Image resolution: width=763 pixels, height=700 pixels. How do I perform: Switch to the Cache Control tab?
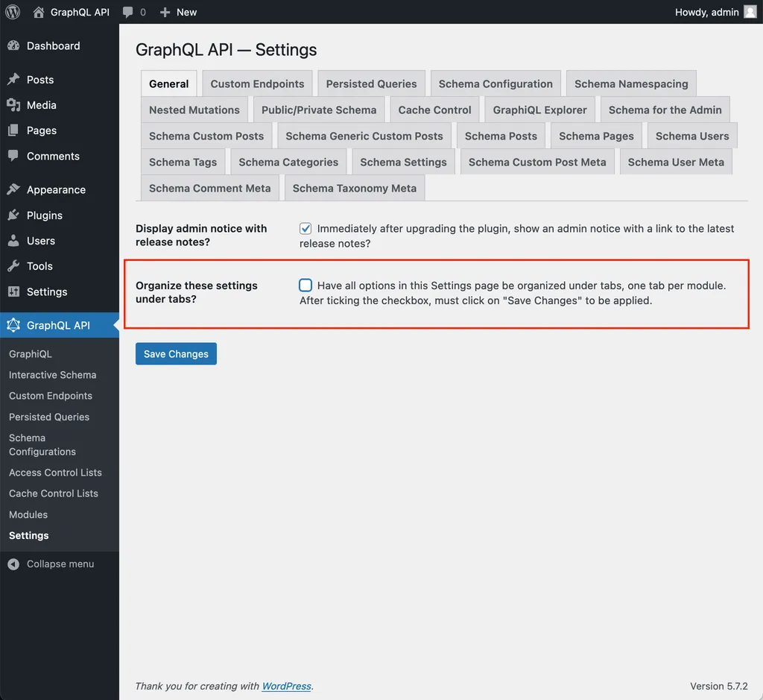pos(434,110)
